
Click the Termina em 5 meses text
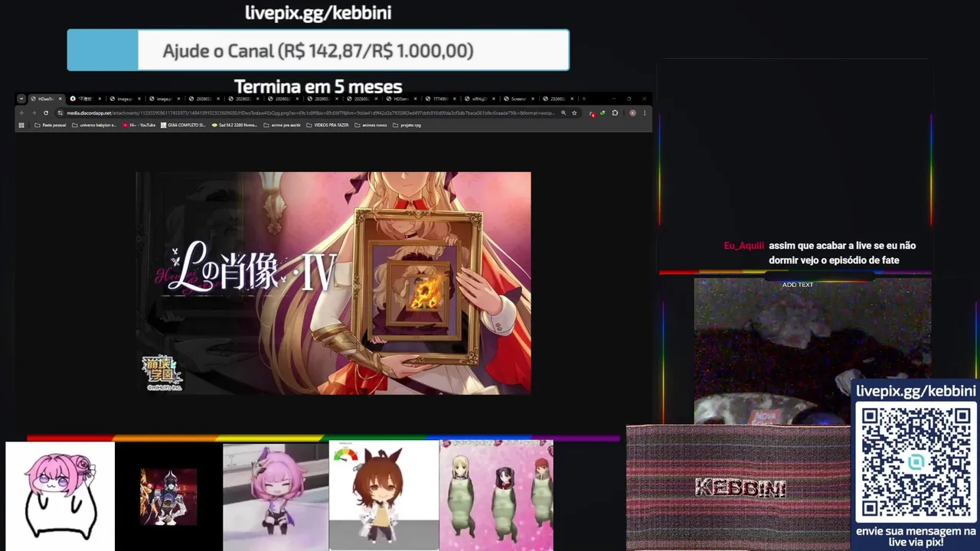click(x=318, y=86)
